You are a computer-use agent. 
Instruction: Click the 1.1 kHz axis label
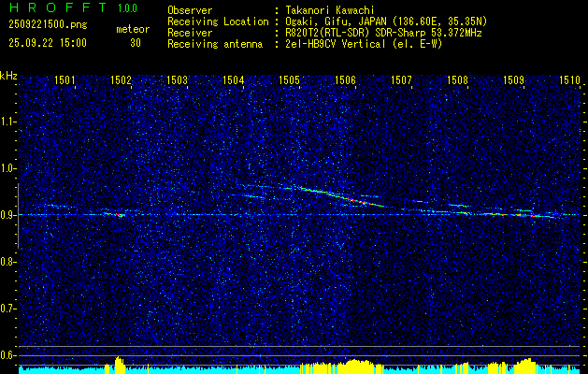click(x=7, y=122)
